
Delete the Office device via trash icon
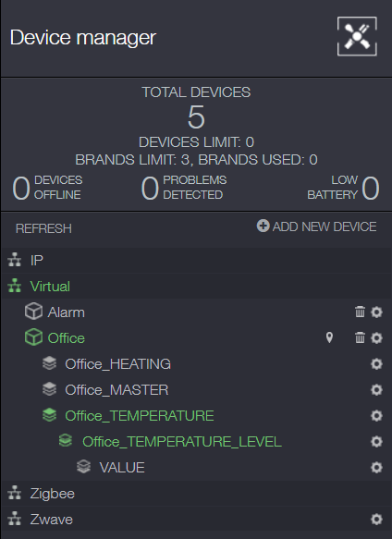coord(360,337)
